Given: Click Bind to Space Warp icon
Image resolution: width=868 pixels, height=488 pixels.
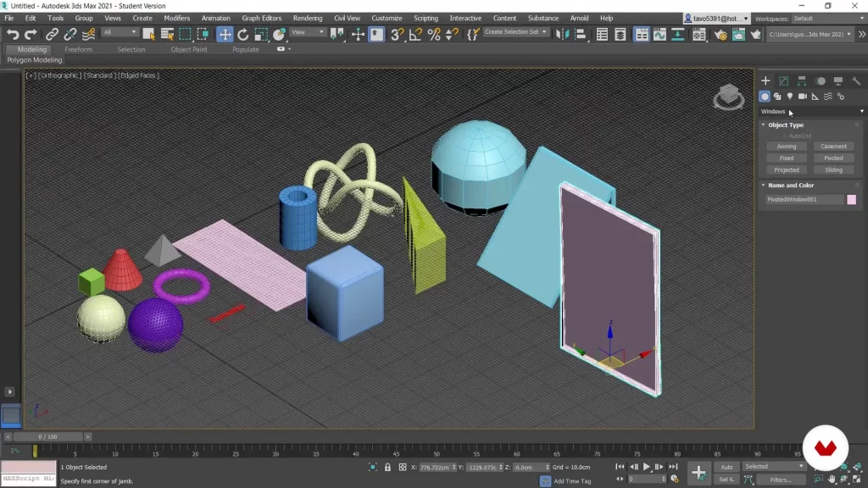Looking at the screenshot, I should point(88,34).
